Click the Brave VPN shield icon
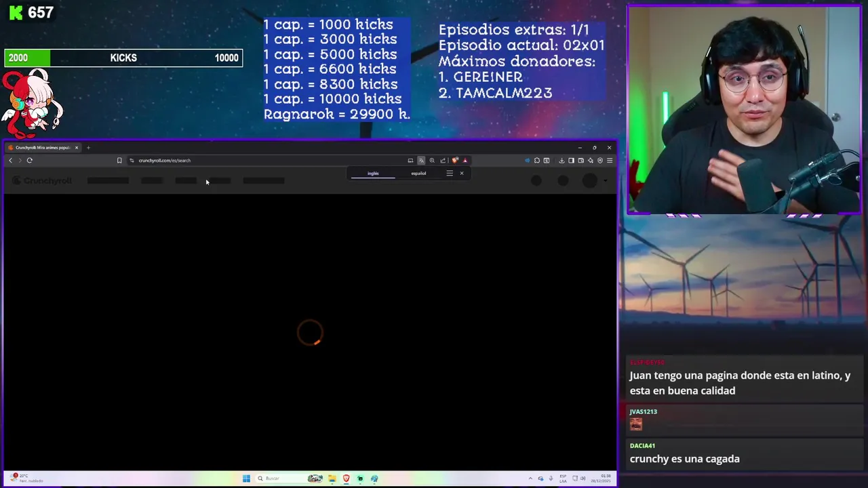Image resolution: width=868 pixels, height=488 pixels. pyautogui.click(x=600, y=161)
